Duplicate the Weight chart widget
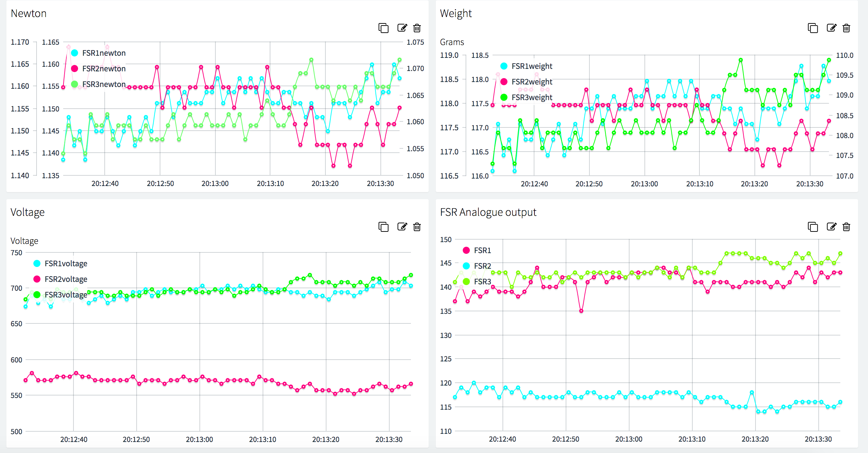The width and height of the screenshot is (868, 453). point(813,28)
